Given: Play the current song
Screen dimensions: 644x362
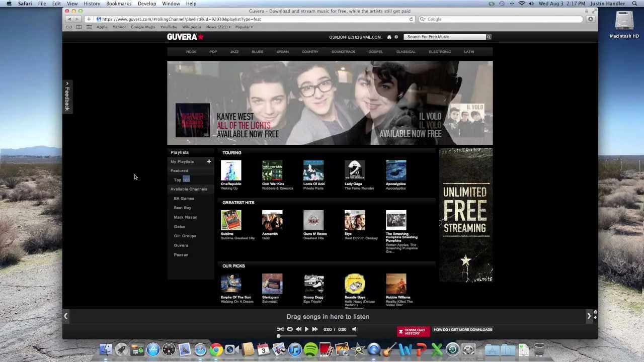Looking at the screenshot, I should coord(306,329).
